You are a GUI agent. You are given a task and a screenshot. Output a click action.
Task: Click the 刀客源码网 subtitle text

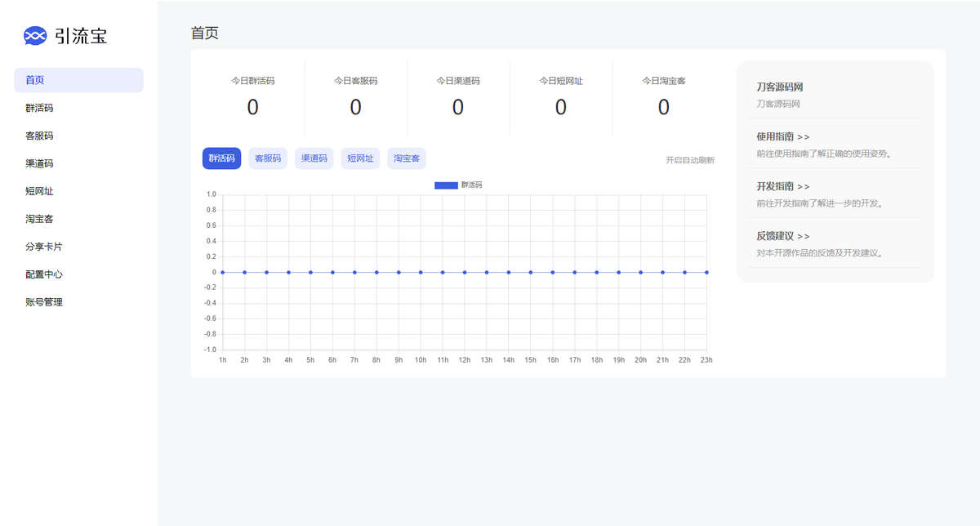click(x=778, y=105)
